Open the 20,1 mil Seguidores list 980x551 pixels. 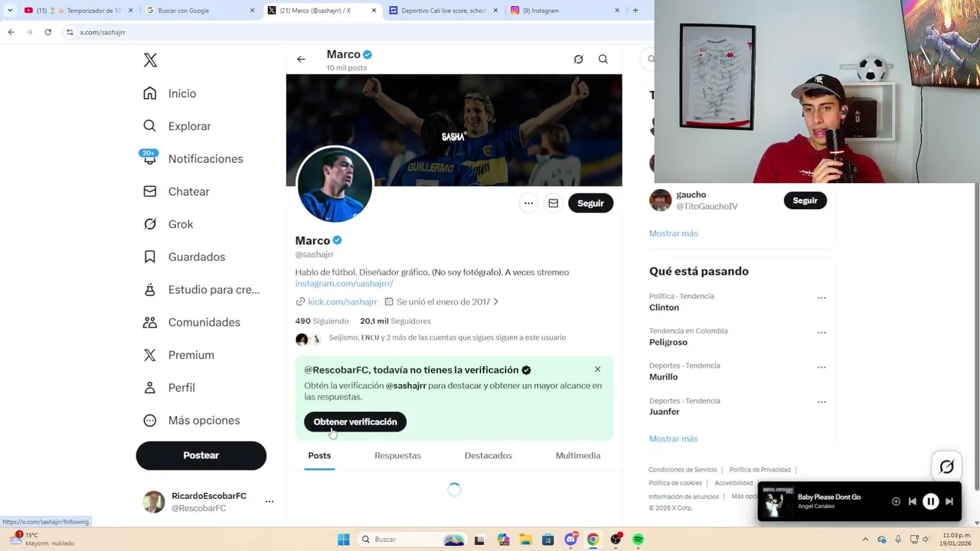[x=395, y=321]
